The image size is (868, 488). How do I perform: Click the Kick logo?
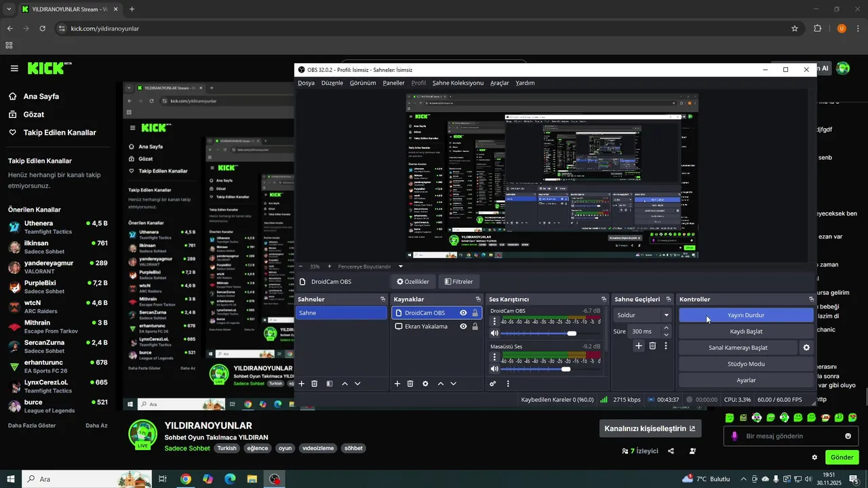pyautogui.click(x=49, y=68)
